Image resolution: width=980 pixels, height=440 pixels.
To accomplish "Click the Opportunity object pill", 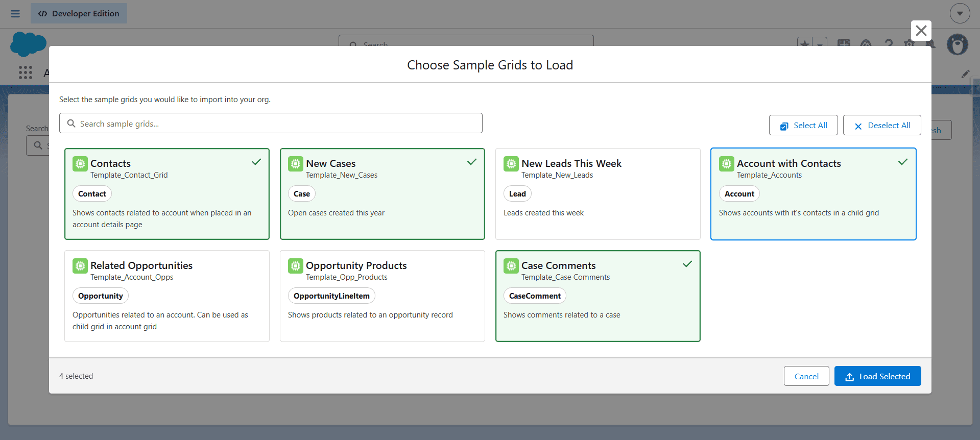I will [101, 296].
